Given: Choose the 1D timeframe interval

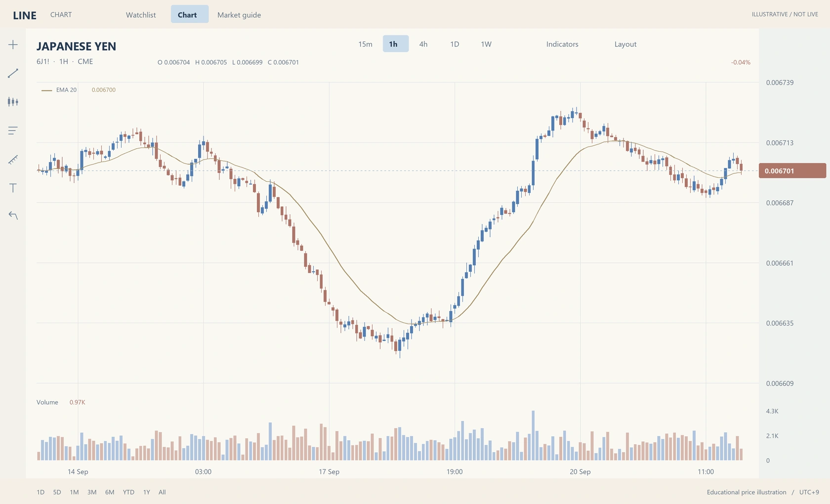Looking at the screenshot, I should pos(455,44).
